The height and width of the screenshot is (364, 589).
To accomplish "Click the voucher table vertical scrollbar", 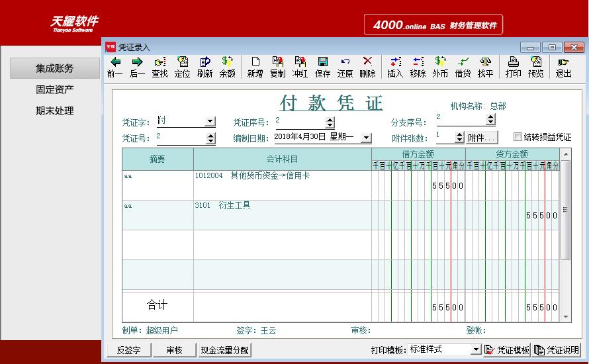I will 565,210.
